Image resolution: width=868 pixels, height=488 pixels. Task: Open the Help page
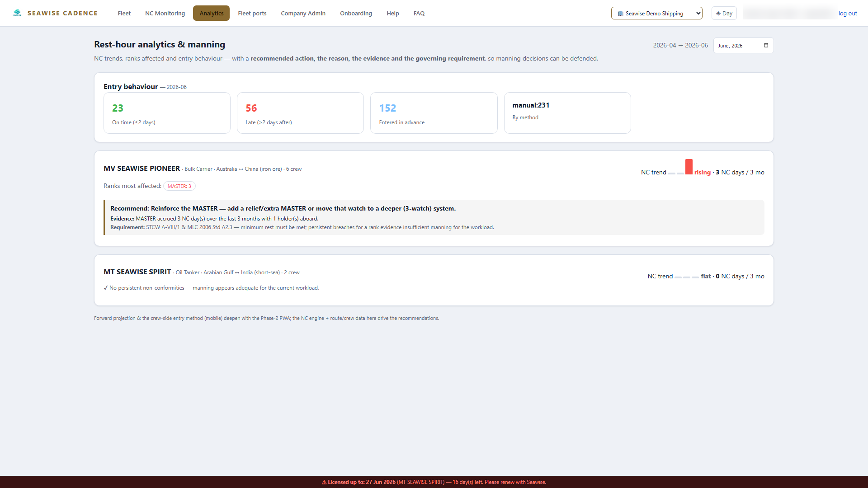(x=392, y=13)
